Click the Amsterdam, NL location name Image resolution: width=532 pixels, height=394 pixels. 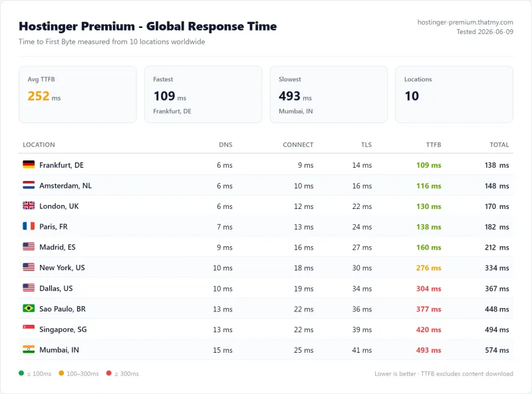pos(65,186)
